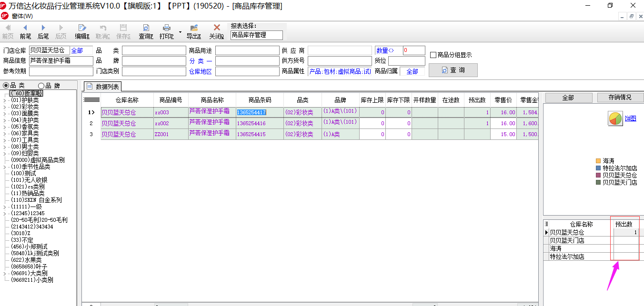Expand the (02)彩妆类 tree node

(5, 107)
